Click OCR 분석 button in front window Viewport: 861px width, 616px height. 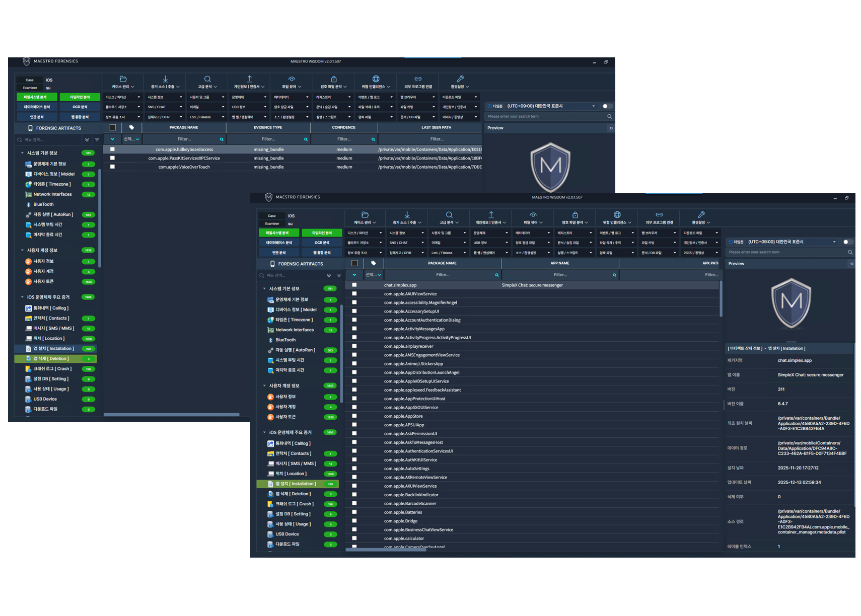click(x=322, y=243)
